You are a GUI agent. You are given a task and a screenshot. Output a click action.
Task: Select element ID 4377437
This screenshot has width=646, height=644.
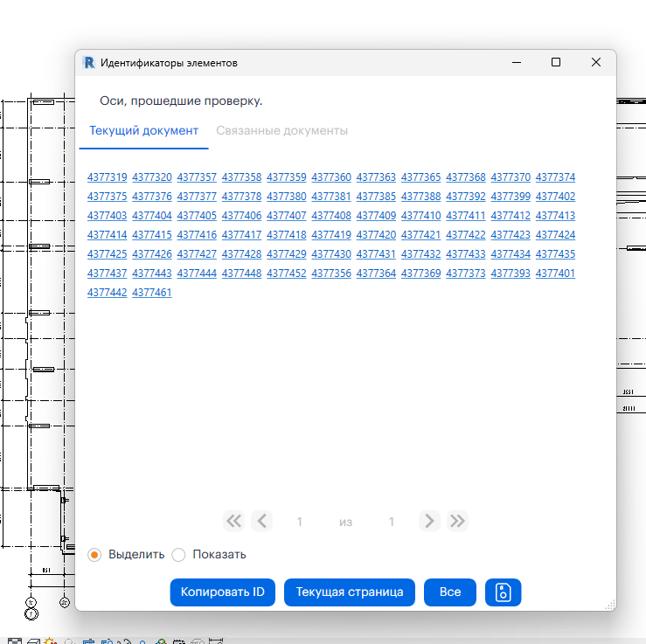[x=108, y=273]
